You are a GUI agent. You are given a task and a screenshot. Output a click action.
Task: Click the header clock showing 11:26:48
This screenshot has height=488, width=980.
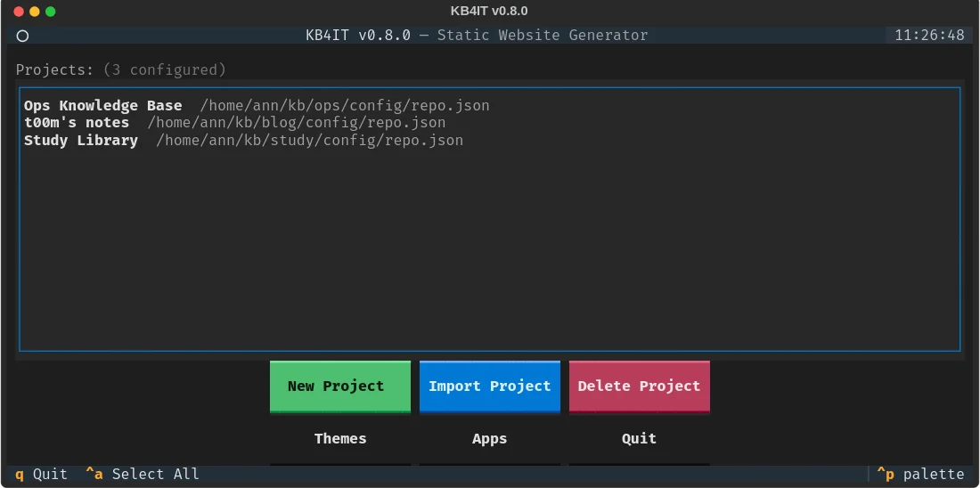click(x=929, y=35)
